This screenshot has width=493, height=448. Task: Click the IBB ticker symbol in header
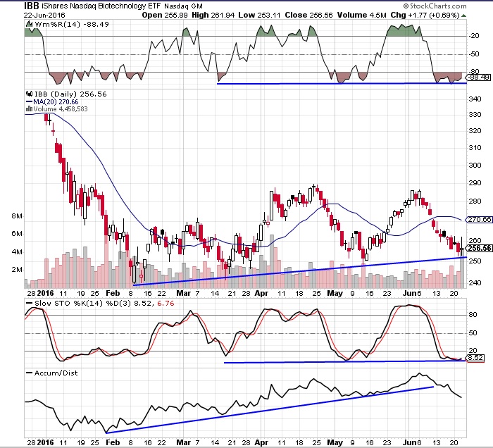click(32, 6)
